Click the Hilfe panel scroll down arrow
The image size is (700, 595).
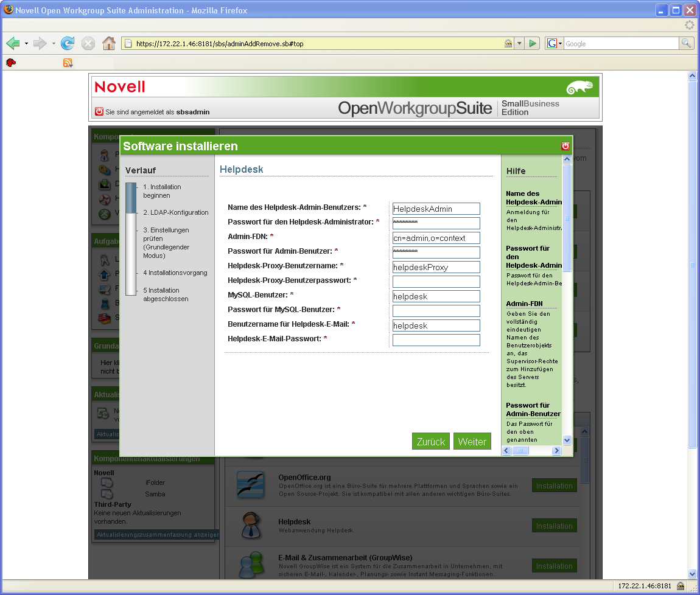point(567,440)
